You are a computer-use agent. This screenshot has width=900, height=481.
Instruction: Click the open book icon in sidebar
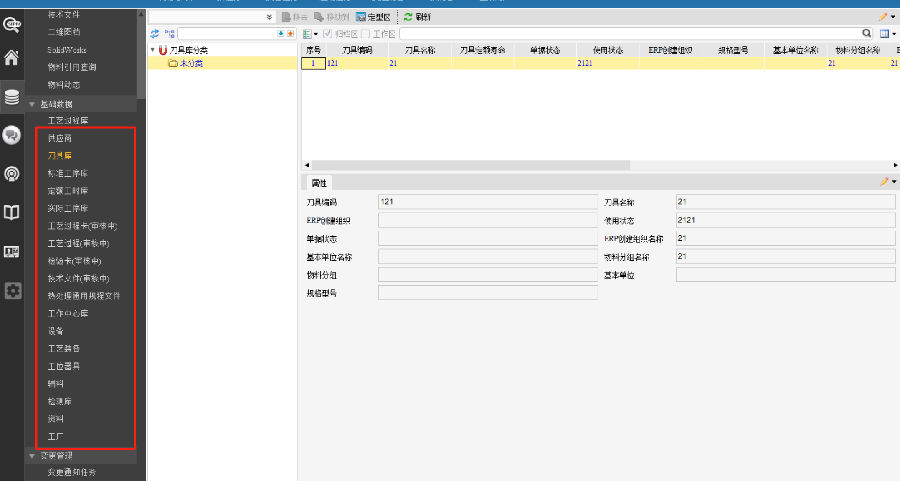click(x=12, y=212)
